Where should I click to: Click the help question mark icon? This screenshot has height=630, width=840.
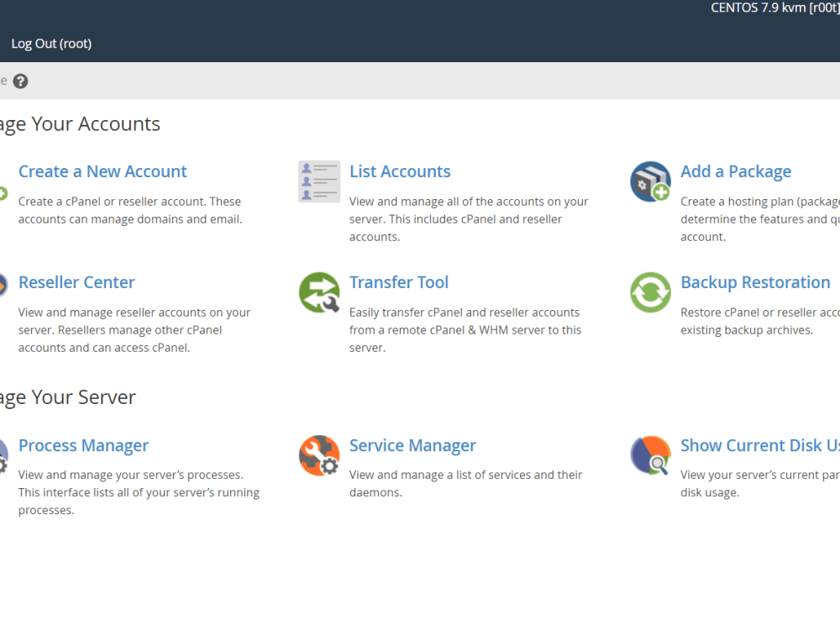click(20, 81)
